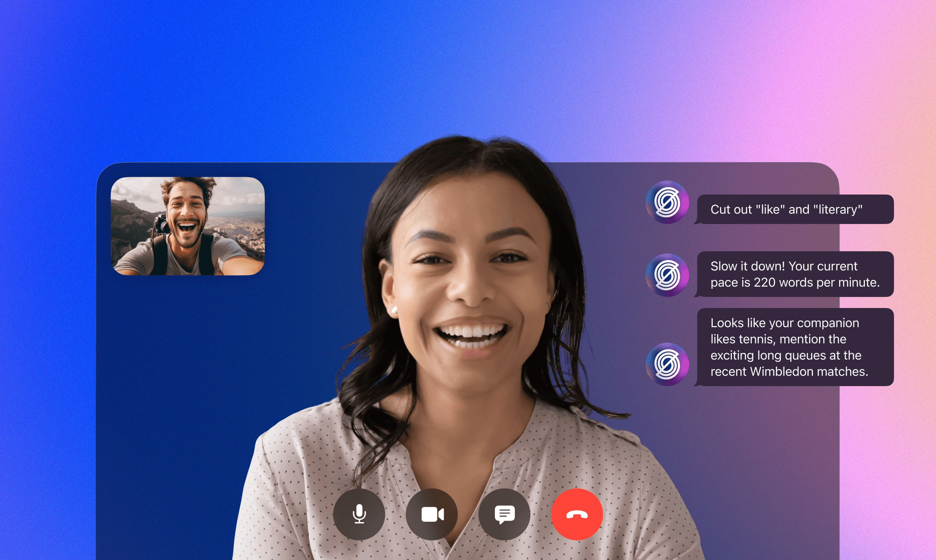Click the word "literary" in first tip
Image resolution: width=936 pixels, height=560 pixels.
tap(838, 210)
